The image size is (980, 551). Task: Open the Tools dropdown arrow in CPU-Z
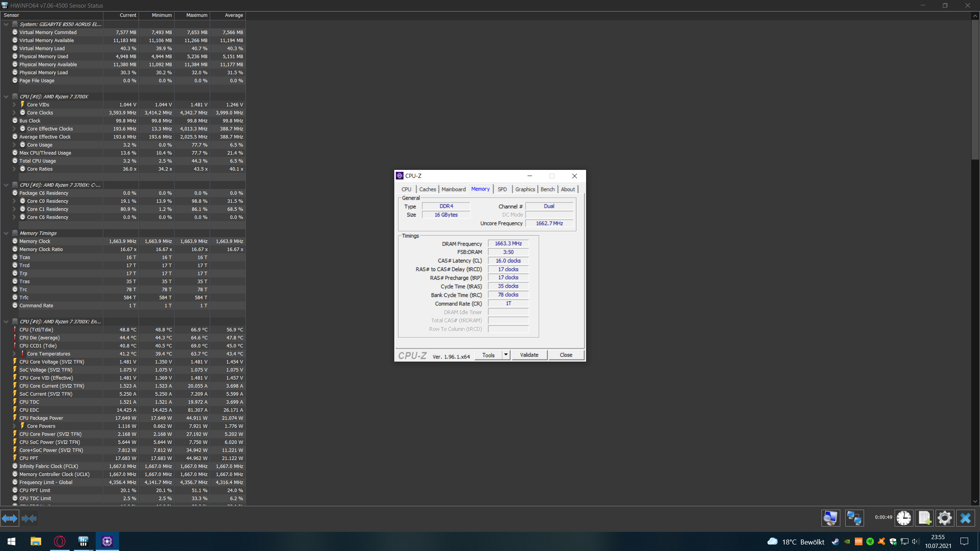tap(506, 355)
